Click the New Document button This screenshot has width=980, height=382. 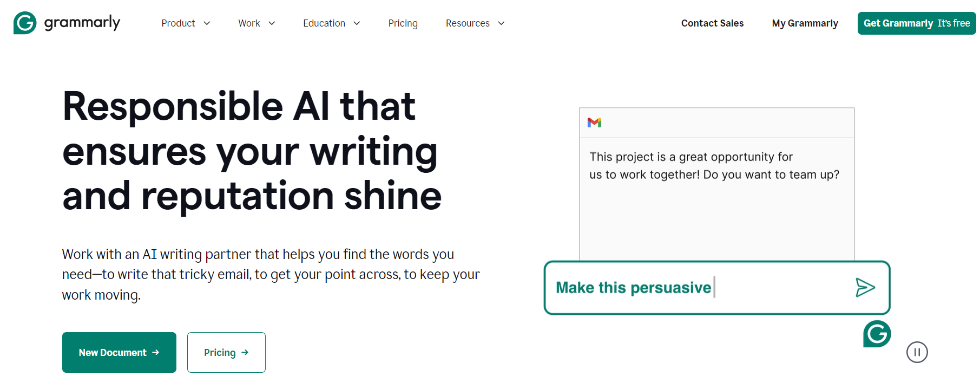tap(119, 352)
